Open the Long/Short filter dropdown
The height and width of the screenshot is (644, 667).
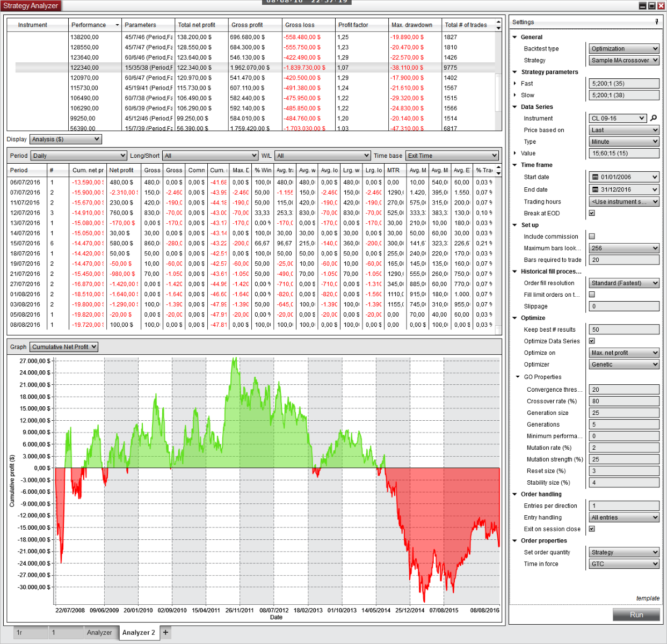point(211,156)
